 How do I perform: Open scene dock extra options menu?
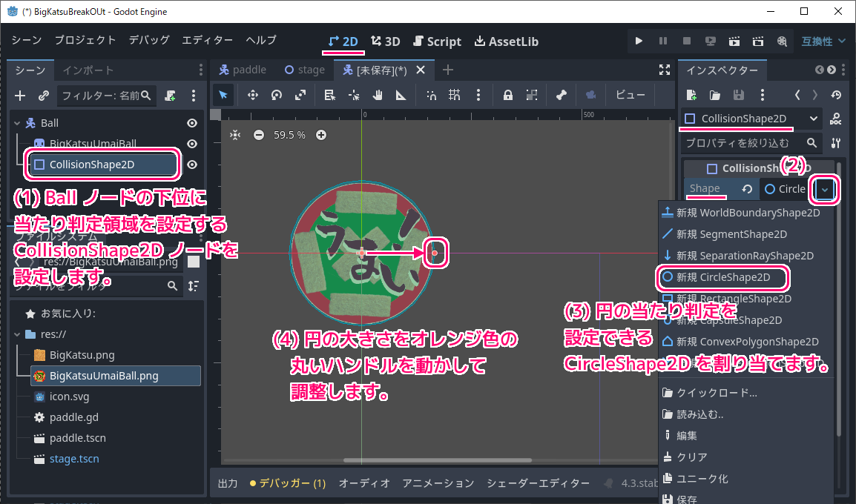pyautogui.click(x=194, y=96)
